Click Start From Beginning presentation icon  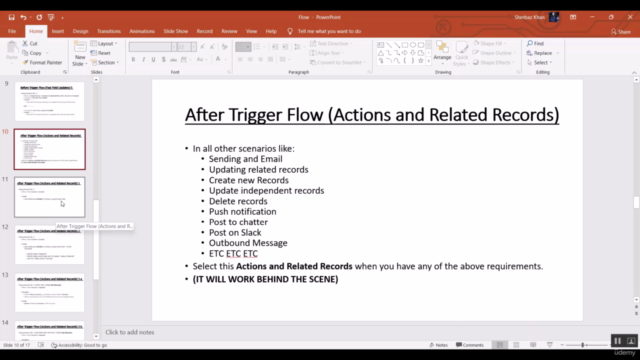pyautogui.click(x=51, y=17)
